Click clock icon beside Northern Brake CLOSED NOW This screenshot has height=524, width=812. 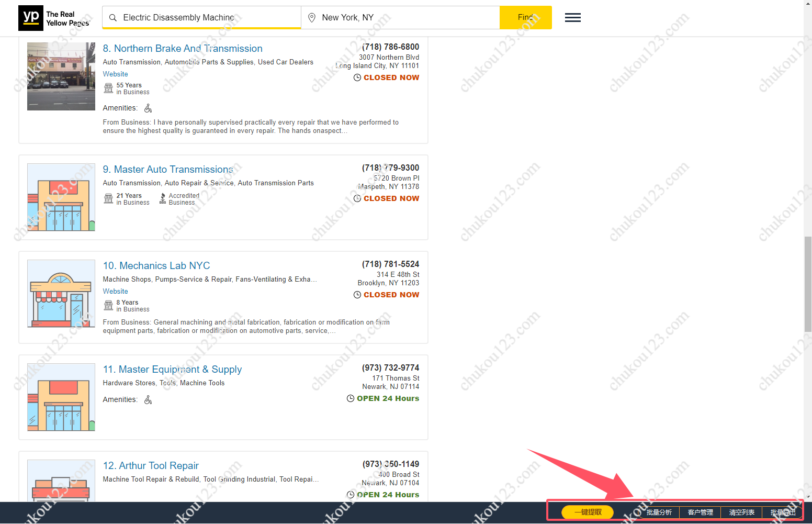pyautogui.click(x=357, y=77)
